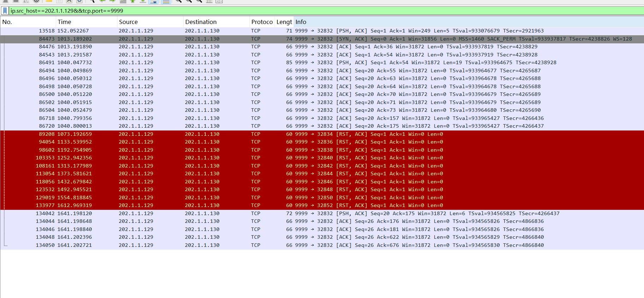The height and width of the screenshot is (298, 644).
Task: Select PSH, ACK packet 86491
Action: 322,63
